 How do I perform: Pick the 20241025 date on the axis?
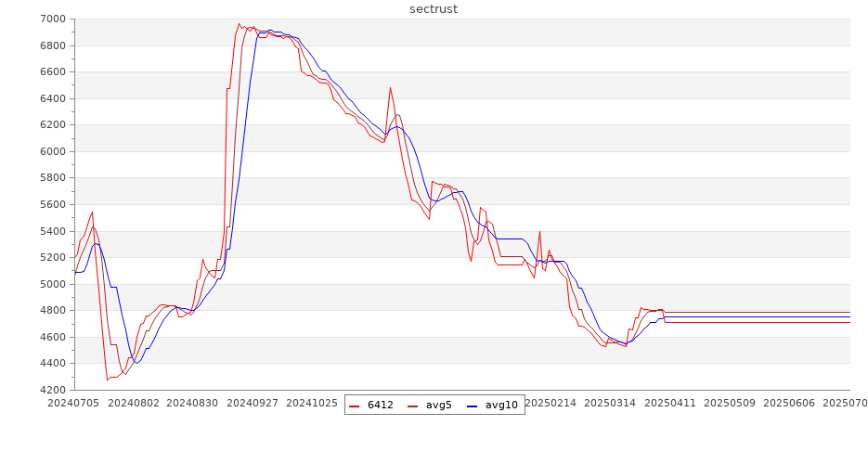tap(312, 403)
